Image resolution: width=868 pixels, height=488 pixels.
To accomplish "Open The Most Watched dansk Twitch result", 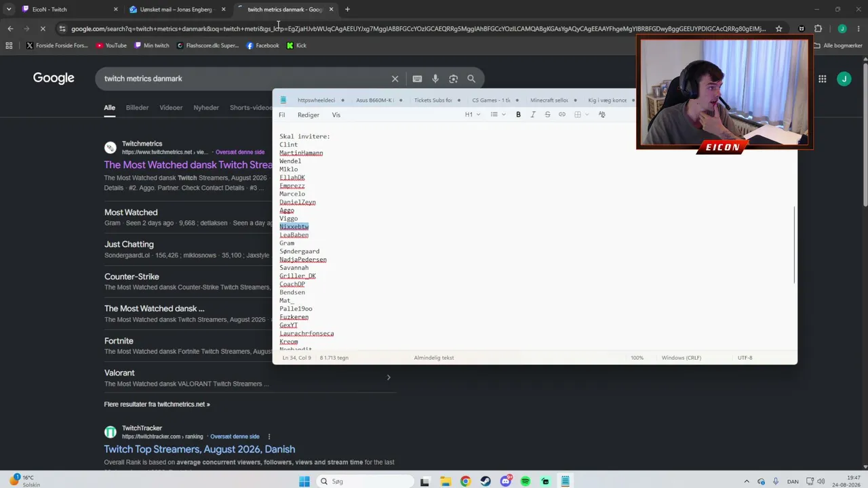I will (x=188, y=165).
